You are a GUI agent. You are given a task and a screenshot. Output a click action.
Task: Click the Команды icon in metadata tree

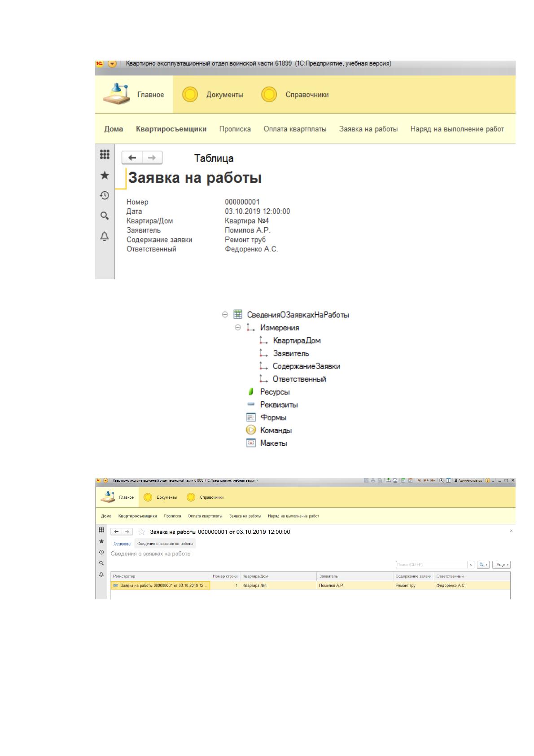coord(251,430)
